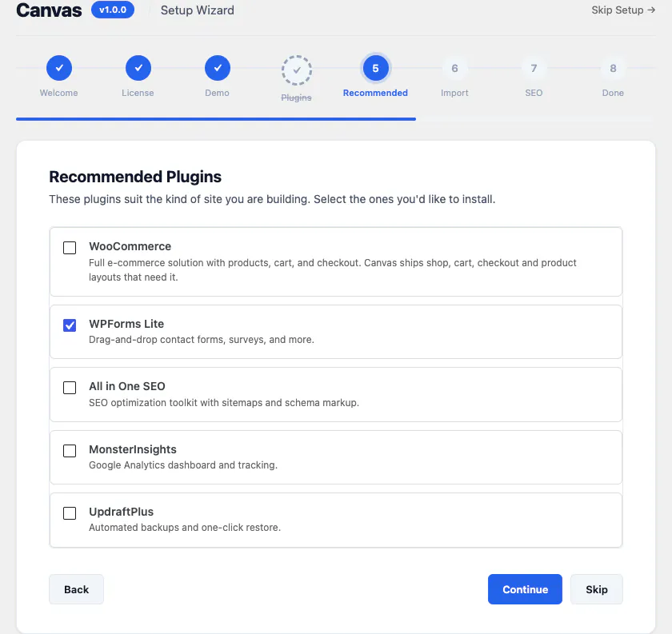This screenshot has height=634, width=672.
Task: Jump to the Import step label
Action: [454, 93]
